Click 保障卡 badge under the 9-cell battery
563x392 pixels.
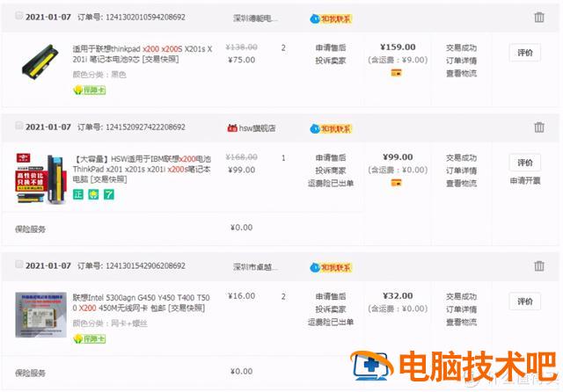click(90, 90)
